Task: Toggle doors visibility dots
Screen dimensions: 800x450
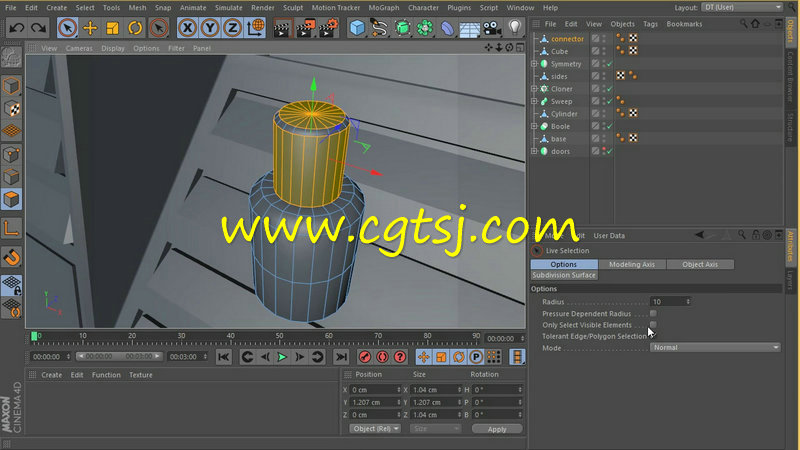Action: 604,151
